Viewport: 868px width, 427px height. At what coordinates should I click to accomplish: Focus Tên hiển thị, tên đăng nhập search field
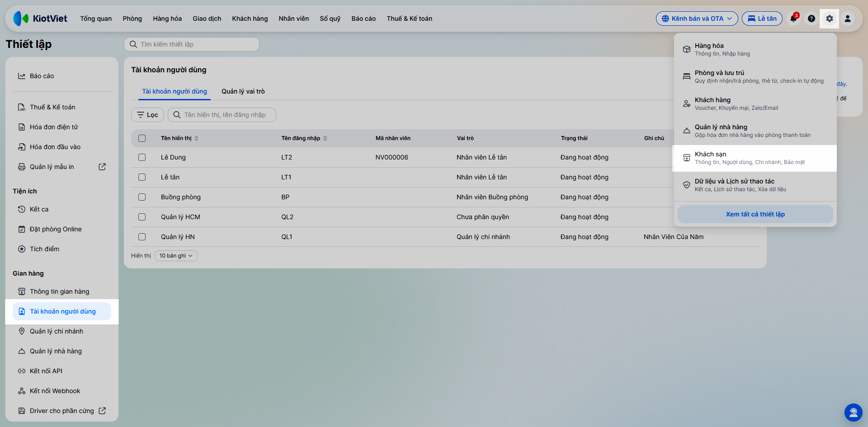point(222,115)
